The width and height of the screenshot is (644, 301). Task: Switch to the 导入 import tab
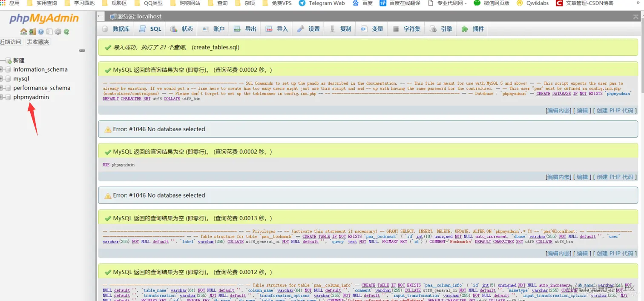(277, 29)
